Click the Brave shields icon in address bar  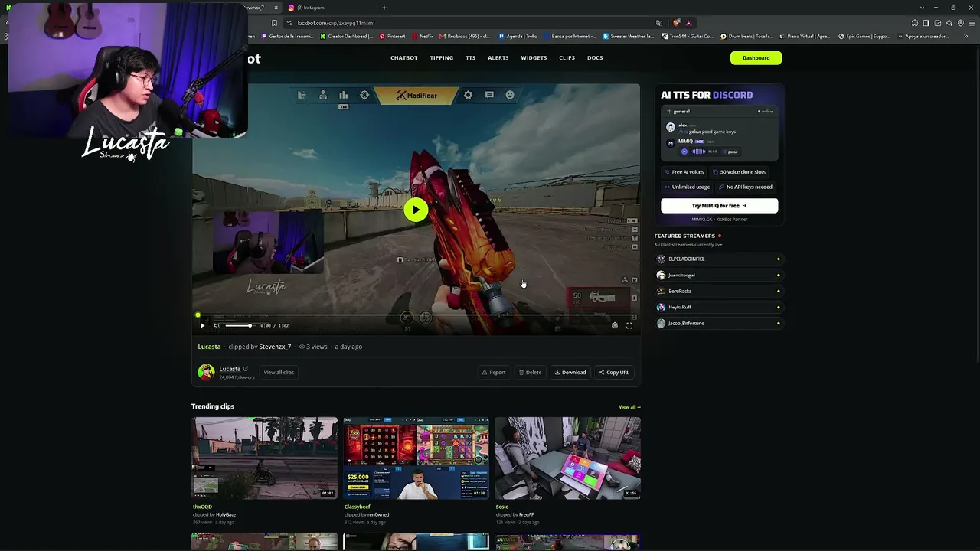click(x=676, y=23)
